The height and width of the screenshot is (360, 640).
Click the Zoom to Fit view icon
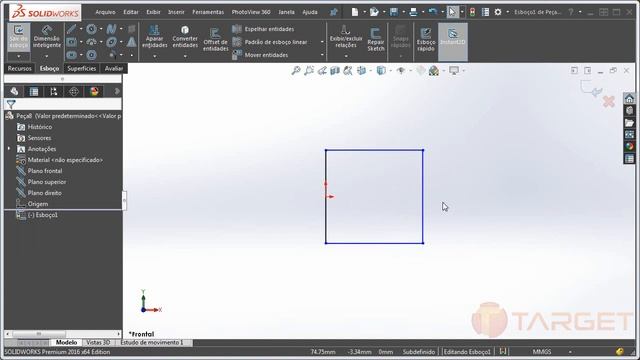point(296,71)
